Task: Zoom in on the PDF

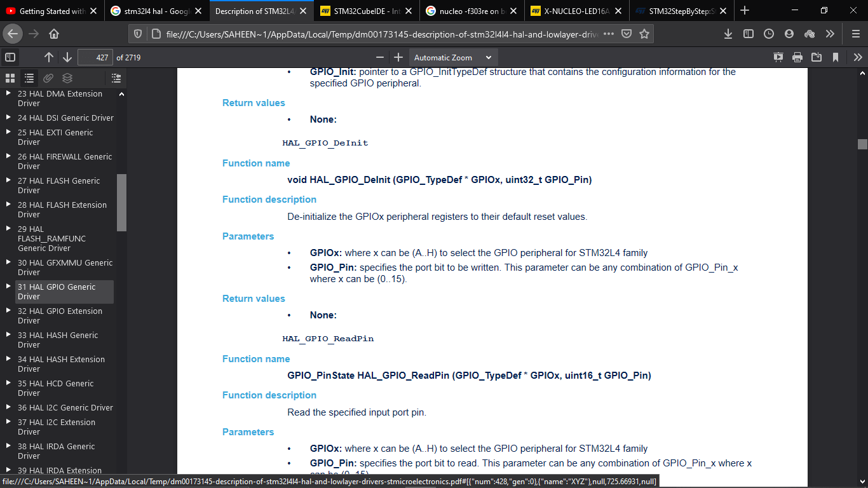Action: coord(398,57)
